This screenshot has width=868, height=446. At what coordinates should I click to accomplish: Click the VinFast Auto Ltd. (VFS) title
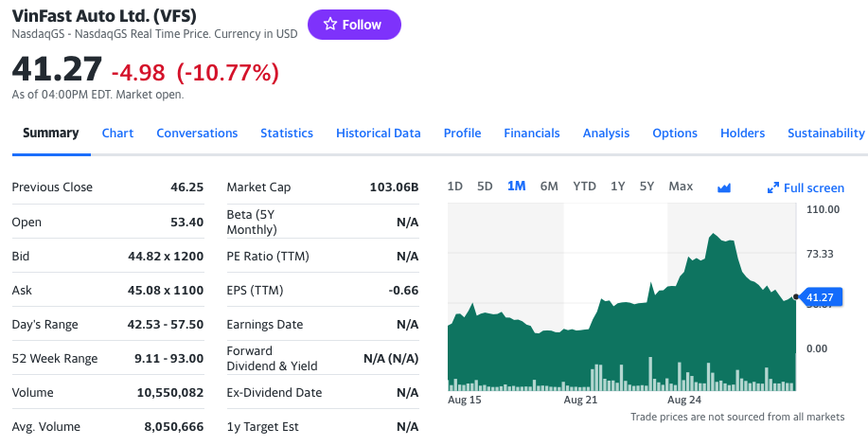pos(104,15)
